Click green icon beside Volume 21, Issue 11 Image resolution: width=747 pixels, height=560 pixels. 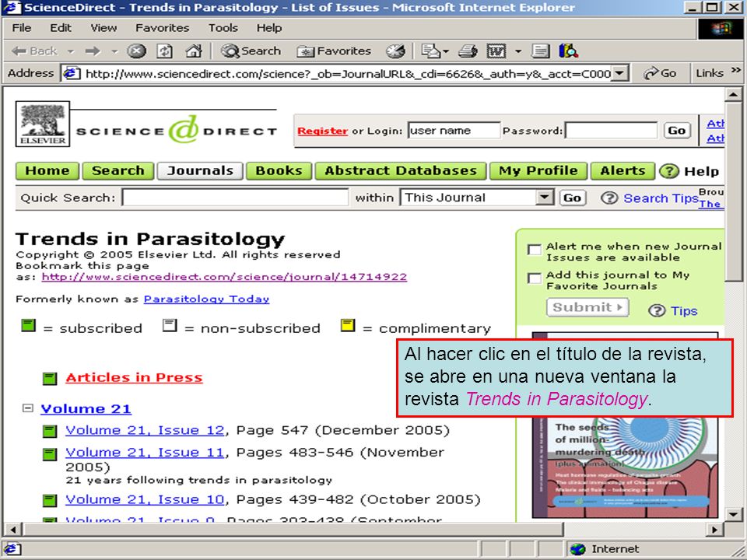point(50,453)
